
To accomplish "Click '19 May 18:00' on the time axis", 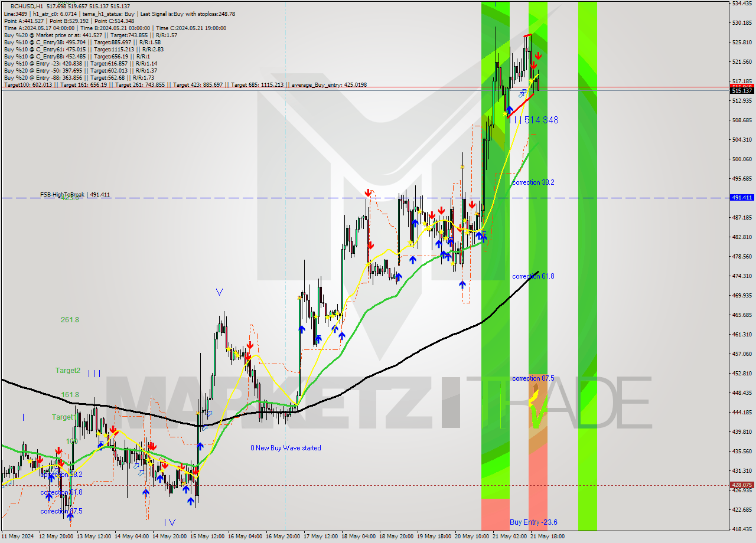I will point(435,537).
